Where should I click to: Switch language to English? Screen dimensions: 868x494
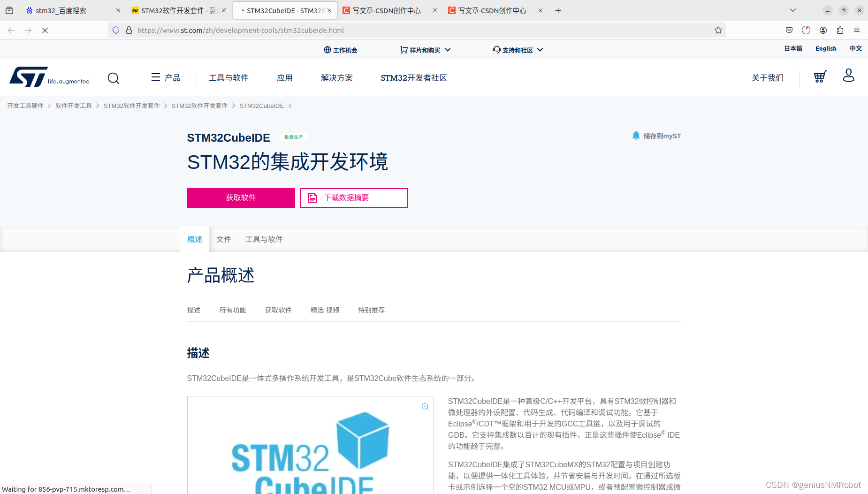pos(826,48)
